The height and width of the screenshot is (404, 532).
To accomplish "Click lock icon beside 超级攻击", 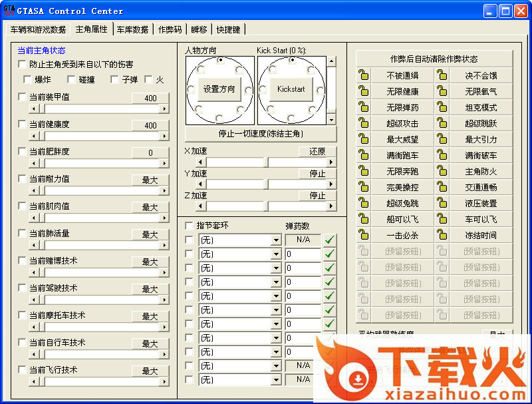I will tap(364, 123).
